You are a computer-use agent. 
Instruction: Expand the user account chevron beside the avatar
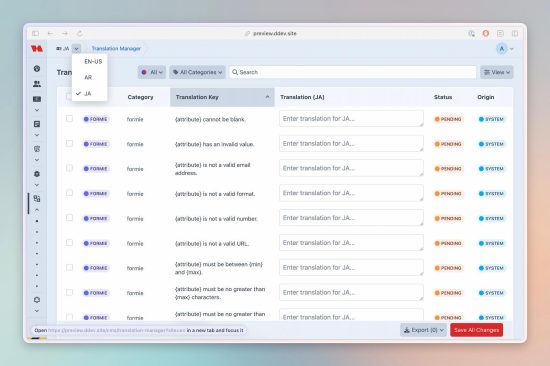tap(511, 49)
